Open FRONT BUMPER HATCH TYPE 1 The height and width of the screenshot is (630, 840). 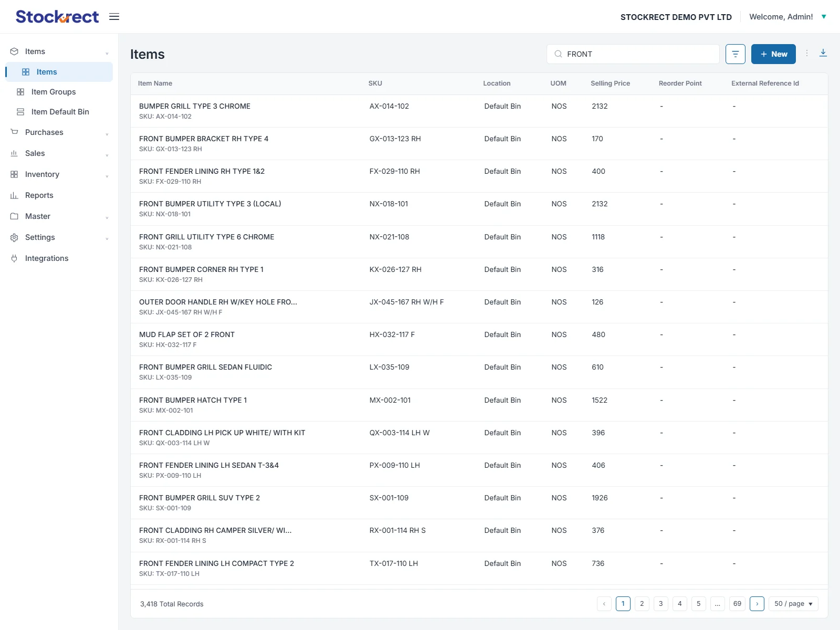pyautogui.click(x=193, y=400)
